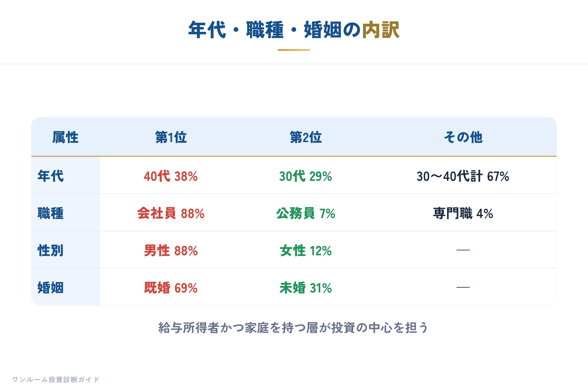The image size is (588, 392).
Task: Select the 会社員 88% cell
Action: (171, 213)
